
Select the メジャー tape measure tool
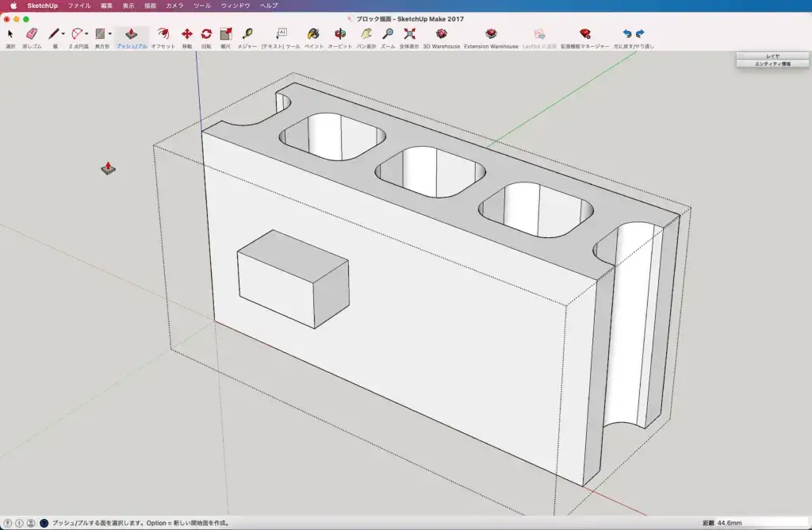pyautogui.click(x=247, y=34)
